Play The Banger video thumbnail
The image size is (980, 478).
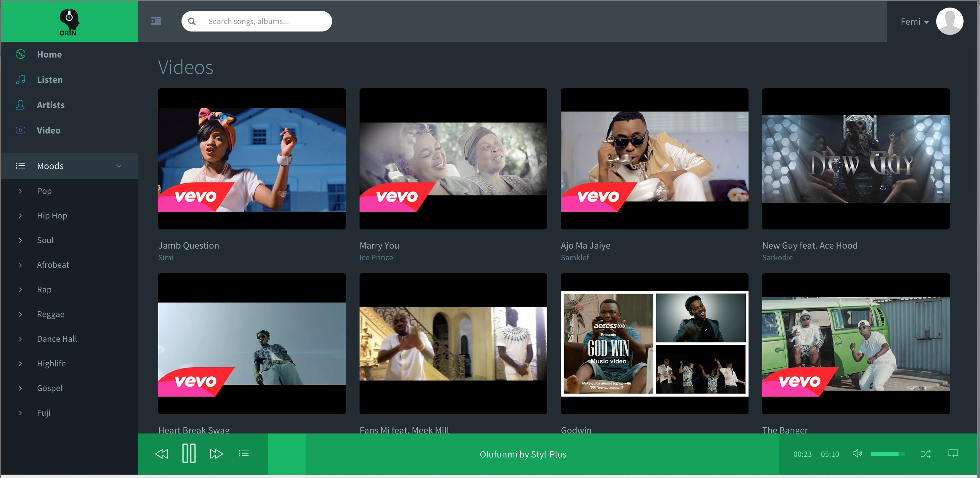point(856,344)
